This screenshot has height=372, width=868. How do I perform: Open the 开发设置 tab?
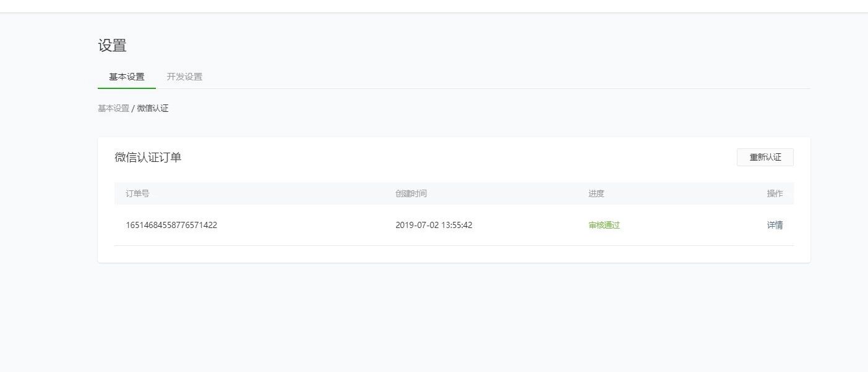[x=184, y=77]
